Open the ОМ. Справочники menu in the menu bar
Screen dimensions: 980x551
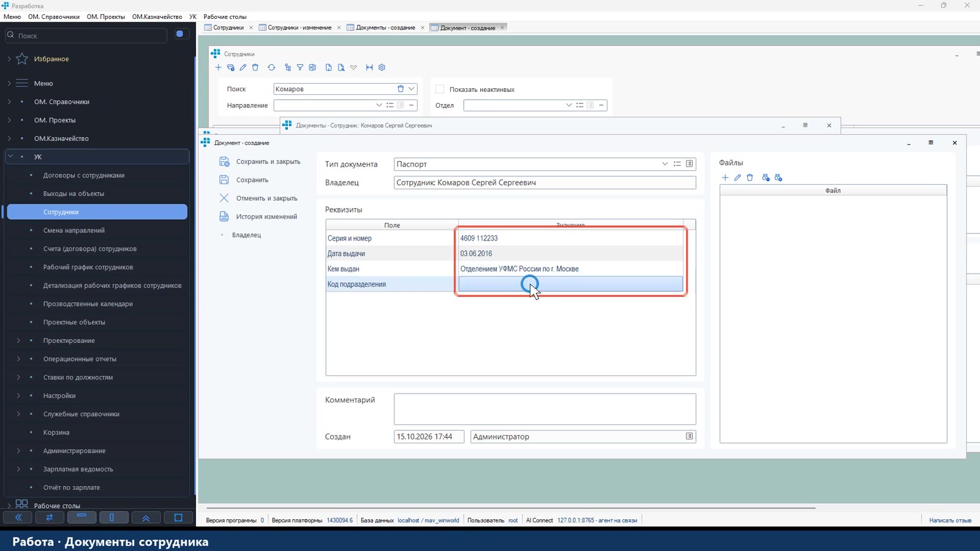(54, 17)
